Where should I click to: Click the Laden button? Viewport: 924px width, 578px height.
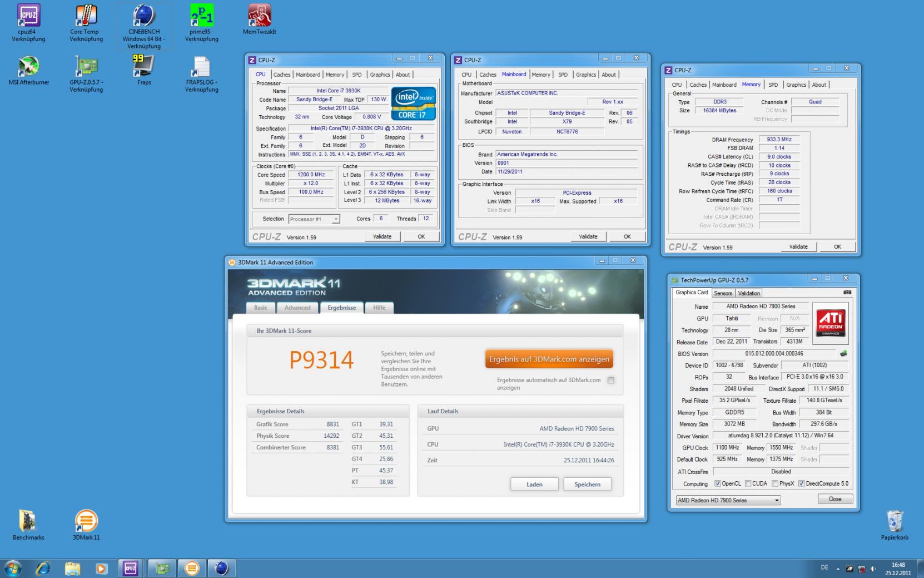[x=534, y=484]
